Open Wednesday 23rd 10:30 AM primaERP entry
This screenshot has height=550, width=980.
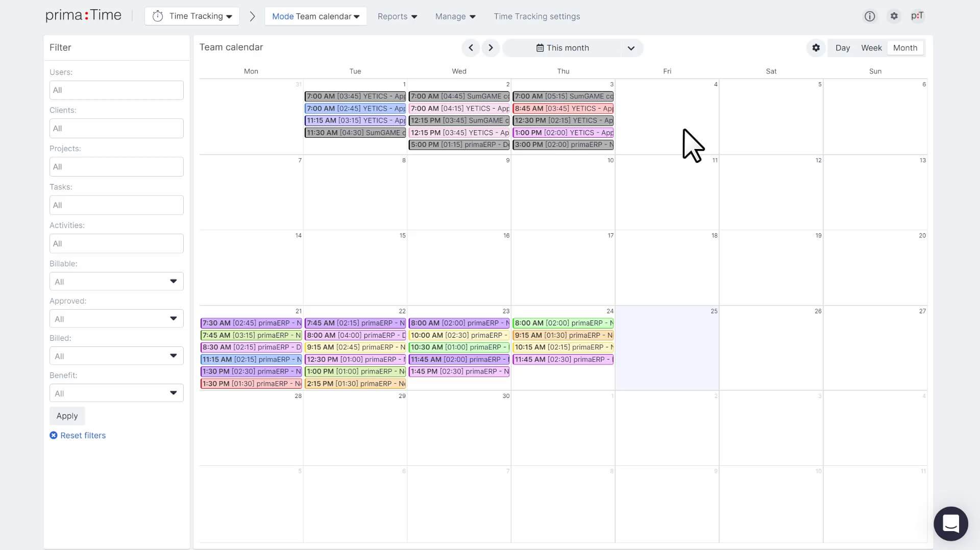coord(459,347)
